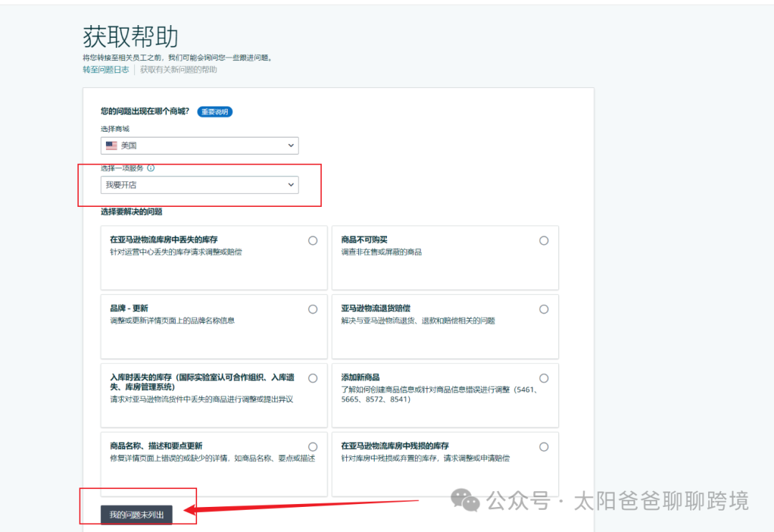Click the 获取帮助 page heading
This screenshot has height=532, width=774.
(130, 37)
